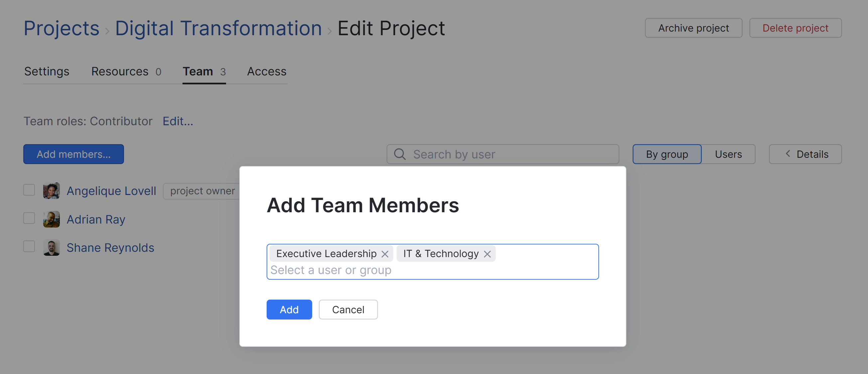
Task: Confirm with the Add button
Action: 289,309
